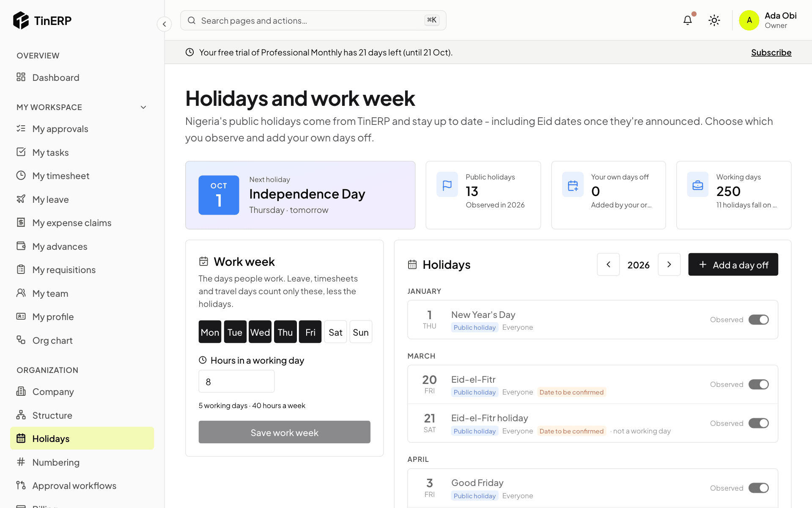This screenshot has width=812, height=508.
Task: Click the My expense claims receipt icon
Action: click(x=21, y=222)
